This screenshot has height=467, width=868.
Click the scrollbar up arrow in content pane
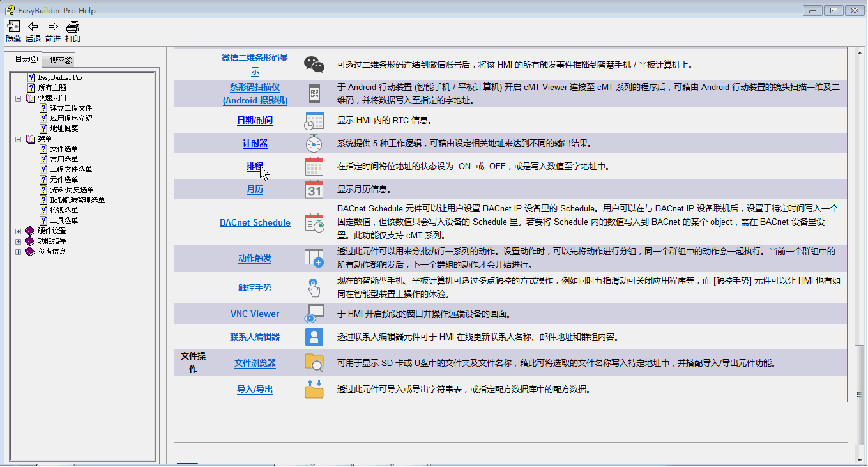[859, 52]
